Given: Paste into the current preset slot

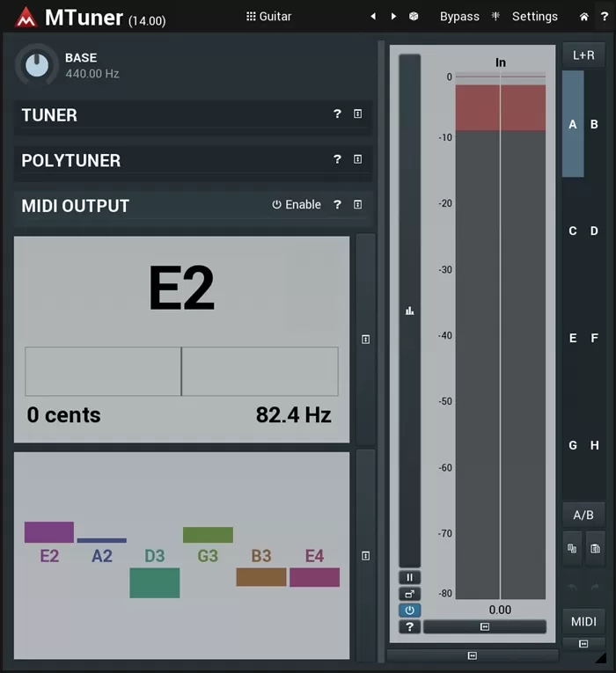Looking at the screenshot, I should point(595,549).
